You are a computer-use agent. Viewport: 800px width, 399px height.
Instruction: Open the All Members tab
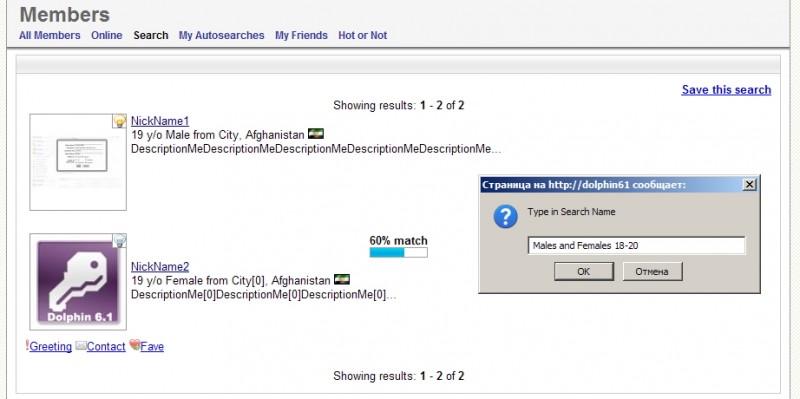[x=49, y=35]
